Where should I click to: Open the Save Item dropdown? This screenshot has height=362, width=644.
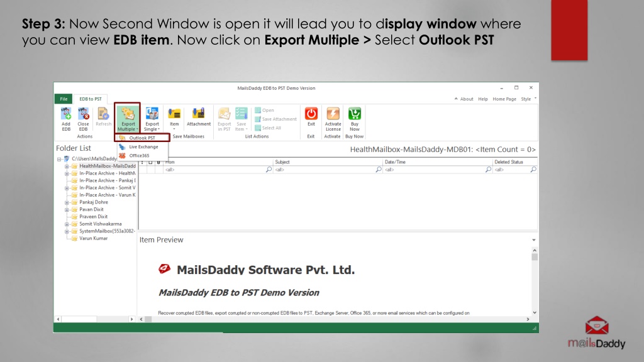point(241,119)
